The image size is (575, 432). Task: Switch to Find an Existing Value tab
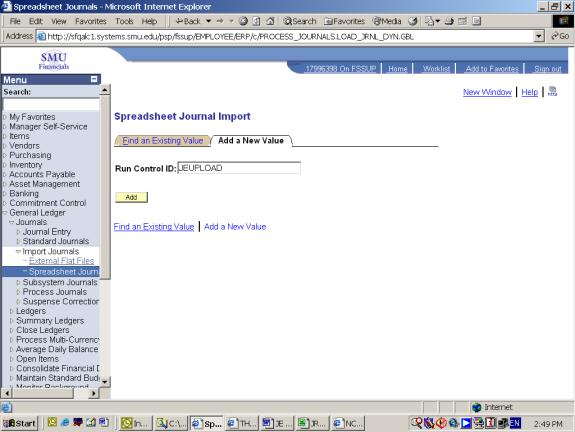pyautogui.click(x=162, y=140)
